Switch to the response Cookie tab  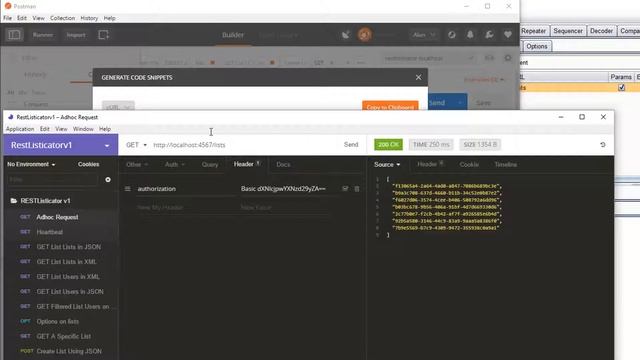[469, 164]
